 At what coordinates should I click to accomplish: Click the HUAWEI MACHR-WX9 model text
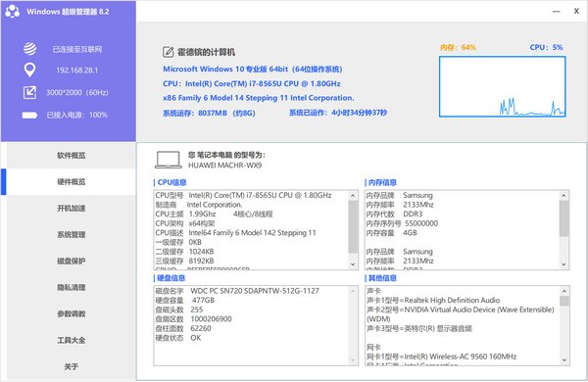(225, 166)
